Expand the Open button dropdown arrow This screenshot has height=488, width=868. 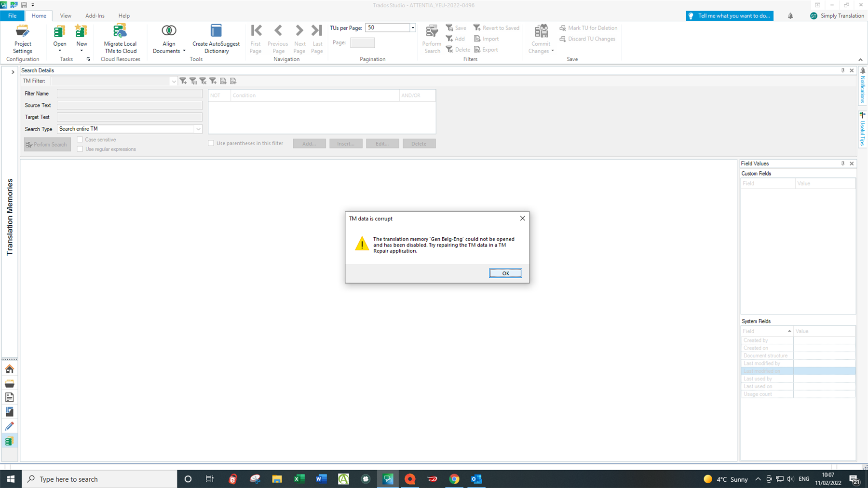[x=60, y=51]
